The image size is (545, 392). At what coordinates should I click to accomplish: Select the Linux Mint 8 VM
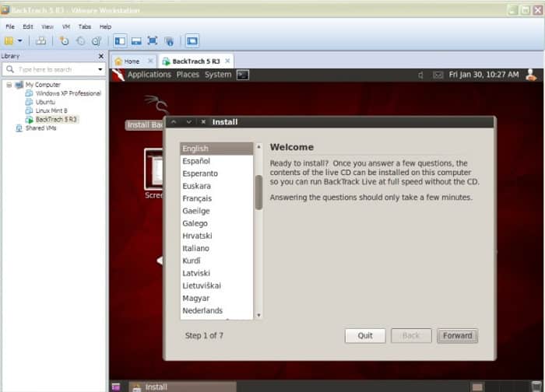pyautogui.click(x=51, y=110)
